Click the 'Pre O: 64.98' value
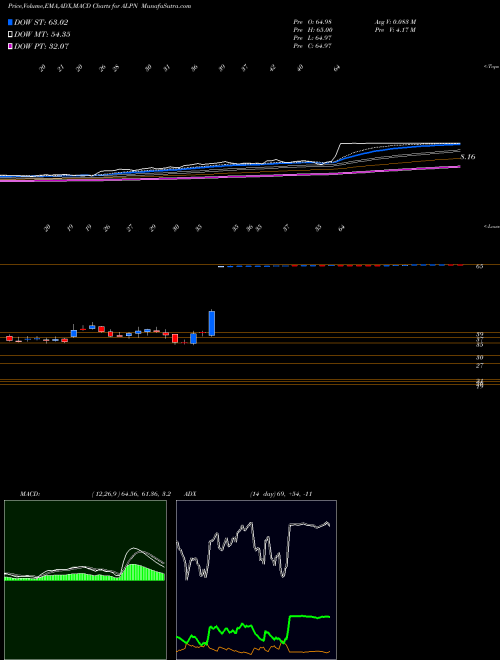 [314, 22]
